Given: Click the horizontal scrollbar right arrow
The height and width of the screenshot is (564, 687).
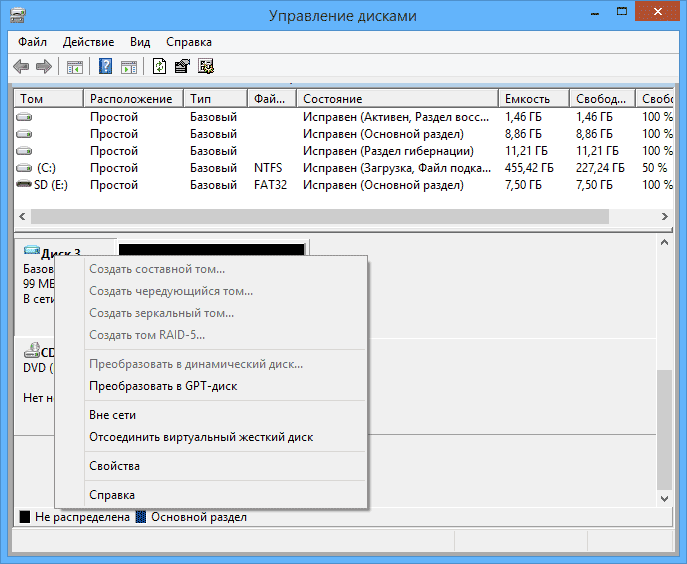Looking at the screenshot, I should tap(665, 216).
